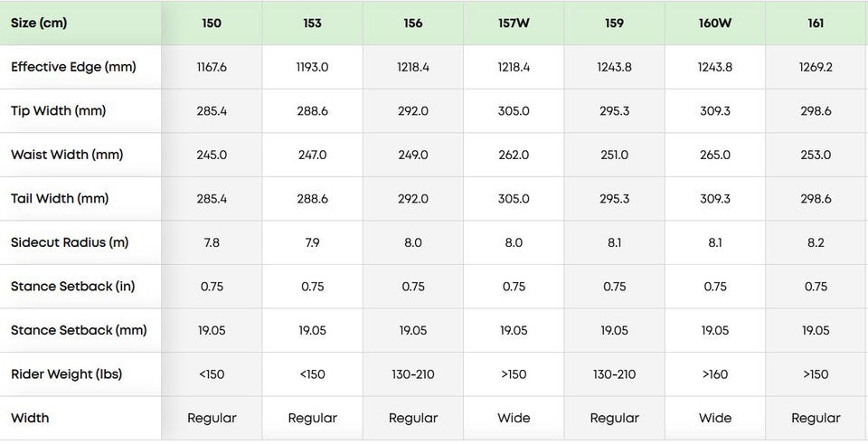Image resolution: width=868 pixels, height=444 pixels.
Task: Click the Rider Weight (lbs) row label
Action: [66, 373]
